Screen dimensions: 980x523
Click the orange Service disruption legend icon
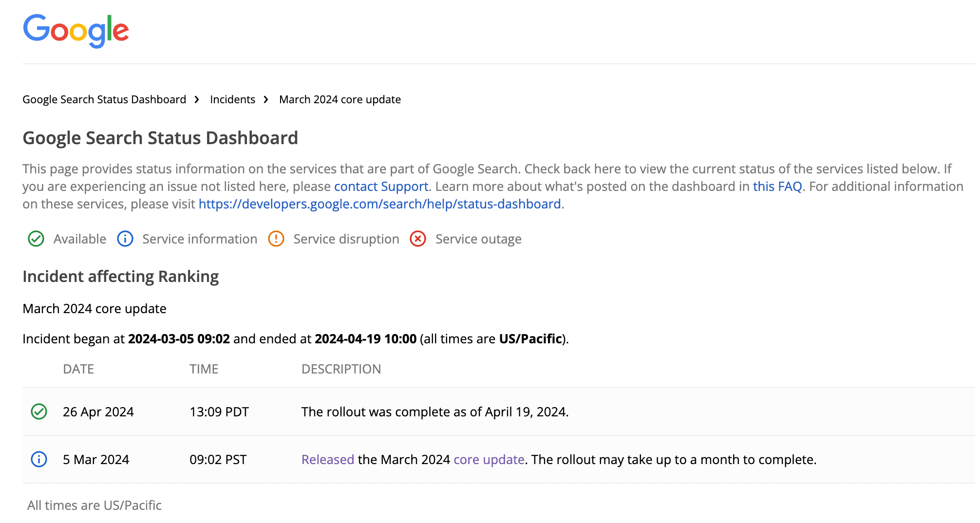(276, 239)
